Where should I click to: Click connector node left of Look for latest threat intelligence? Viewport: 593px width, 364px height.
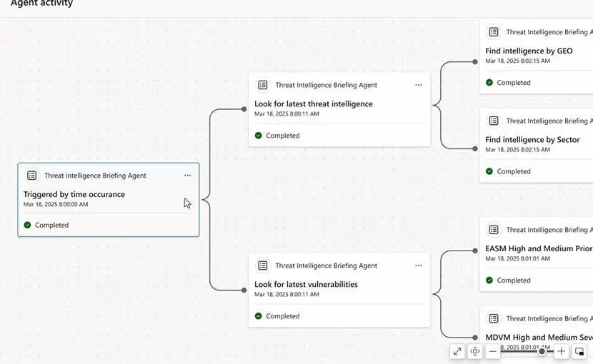tap(244, 109)
